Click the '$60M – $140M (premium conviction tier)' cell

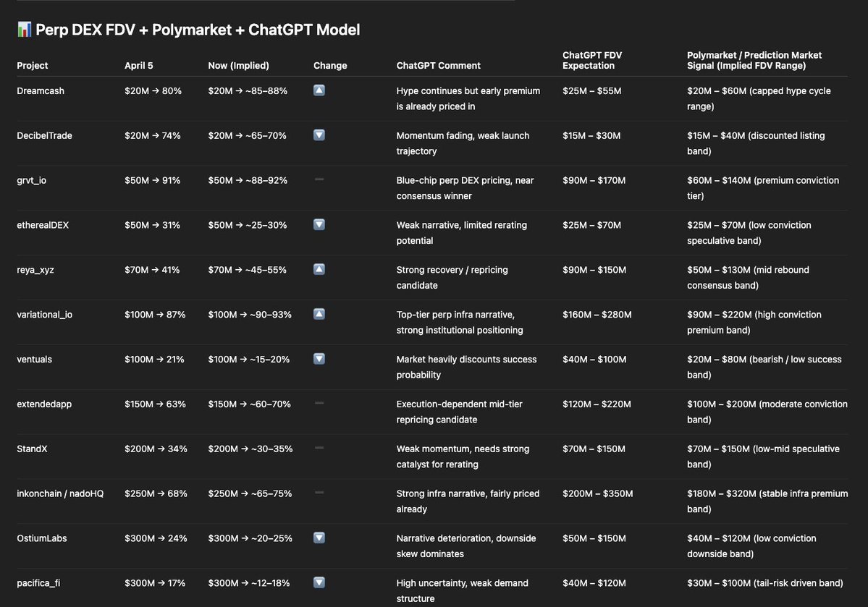[763, 188]
